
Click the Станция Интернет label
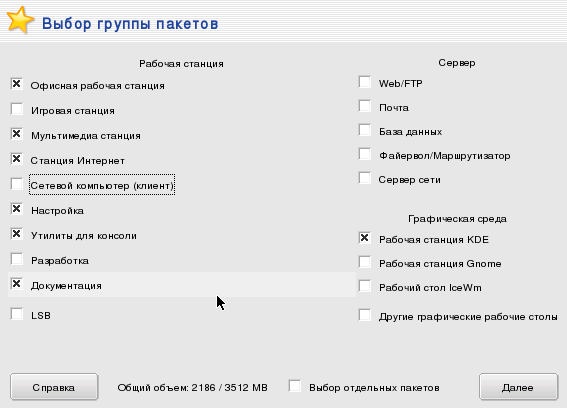click(77, 161)
